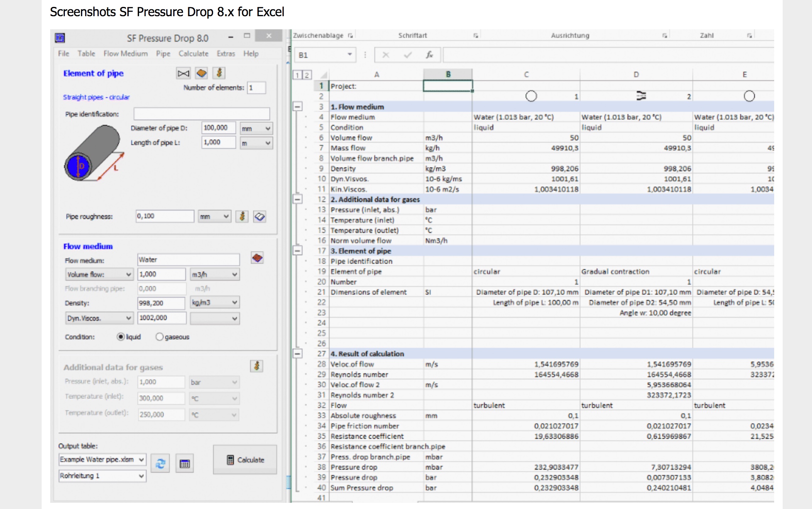Screen dimensions: 812x509
Task: Select cell B1 next to Project
Action: coord(448,86)
